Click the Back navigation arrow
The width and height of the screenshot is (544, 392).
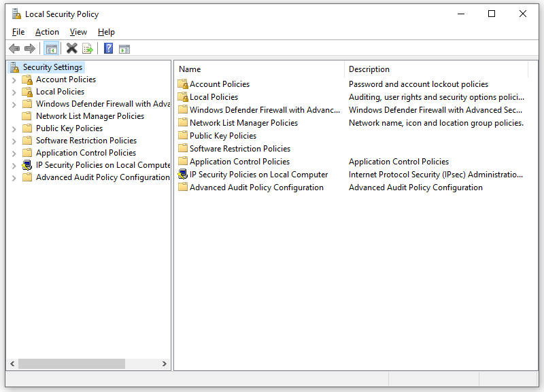pyautogui.click(x=14, y=48)
